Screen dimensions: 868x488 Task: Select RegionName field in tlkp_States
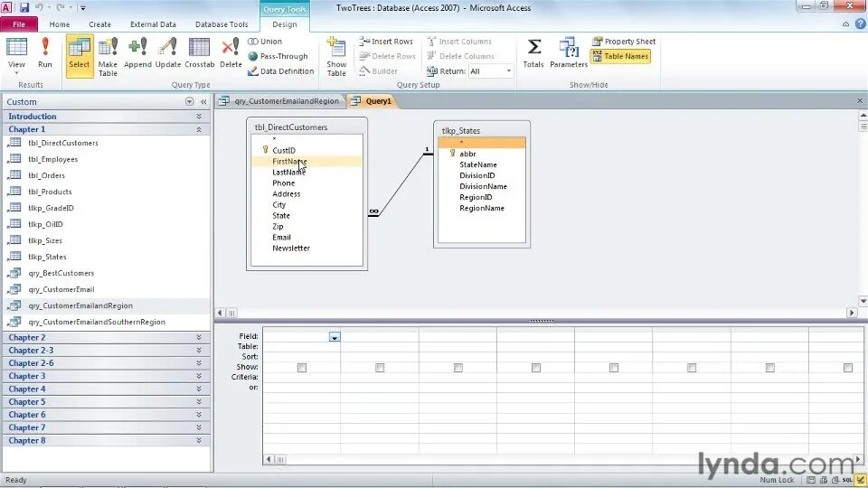pyautogui.click(x=482, y=208)
